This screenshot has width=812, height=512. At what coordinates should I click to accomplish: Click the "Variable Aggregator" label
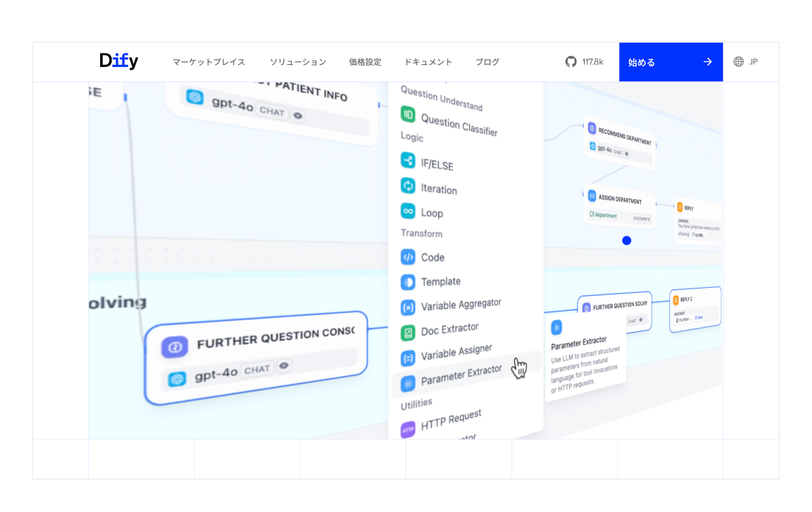pos(461,305)
